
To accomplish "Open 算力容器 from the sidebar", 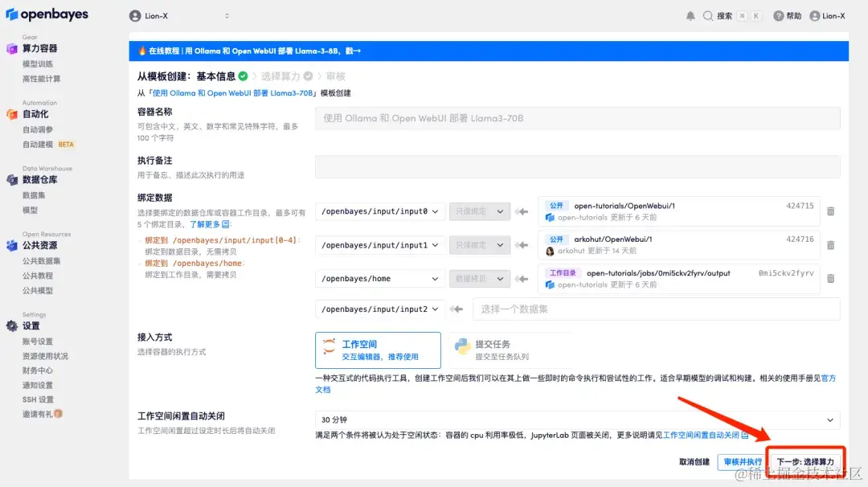I will pyautogui.click(x=38, y=48).
